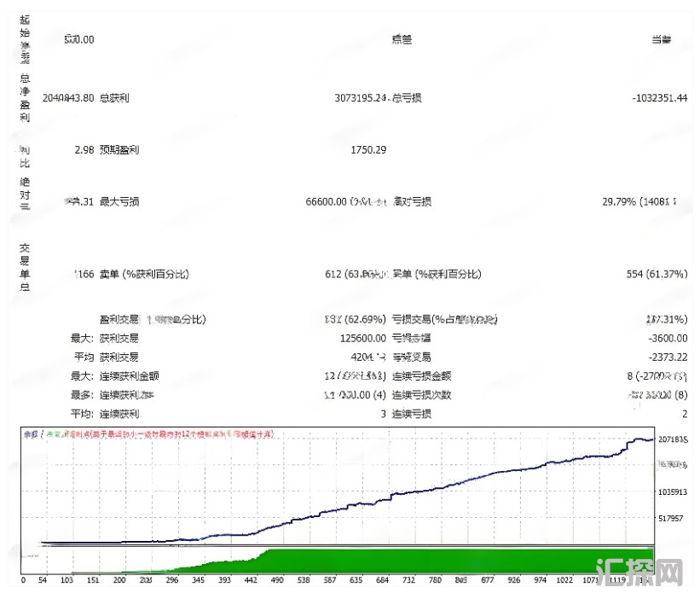Screen dimensions: 700x593
Task: Select the 连续获利金额 label
Action: coord(130,375)
